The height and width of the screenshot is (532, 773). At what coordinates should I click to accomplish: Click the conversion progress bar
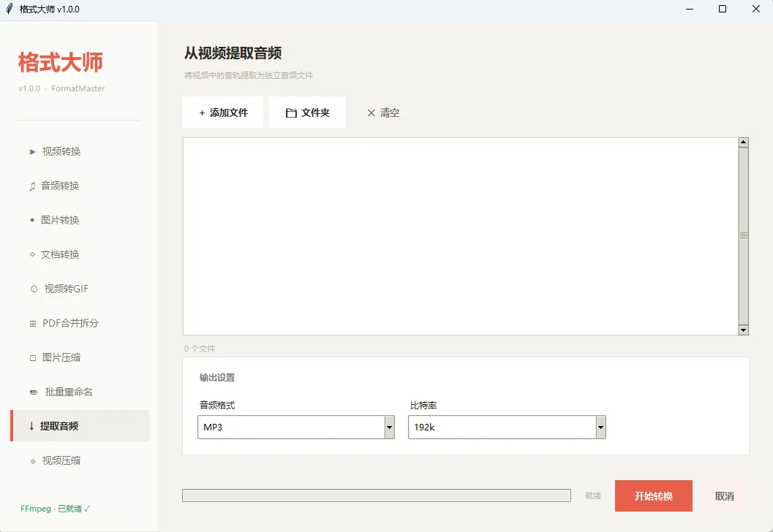coord(377,495)
